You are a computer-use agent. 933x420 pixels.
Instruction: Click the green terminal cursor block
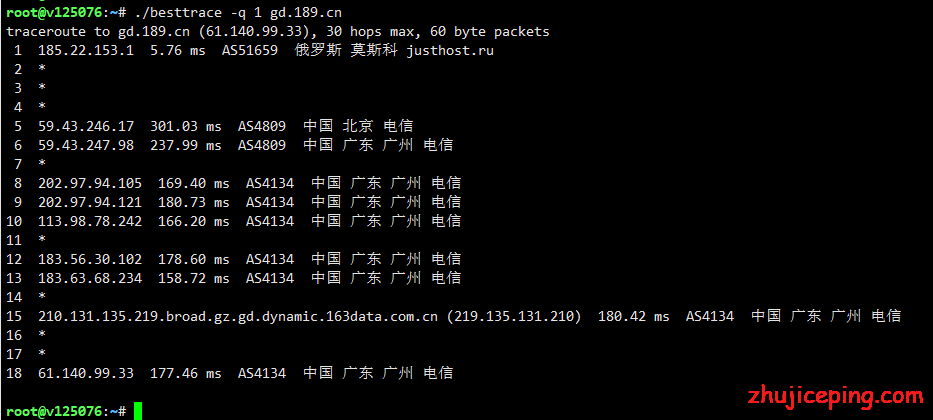tap(138, 411)
